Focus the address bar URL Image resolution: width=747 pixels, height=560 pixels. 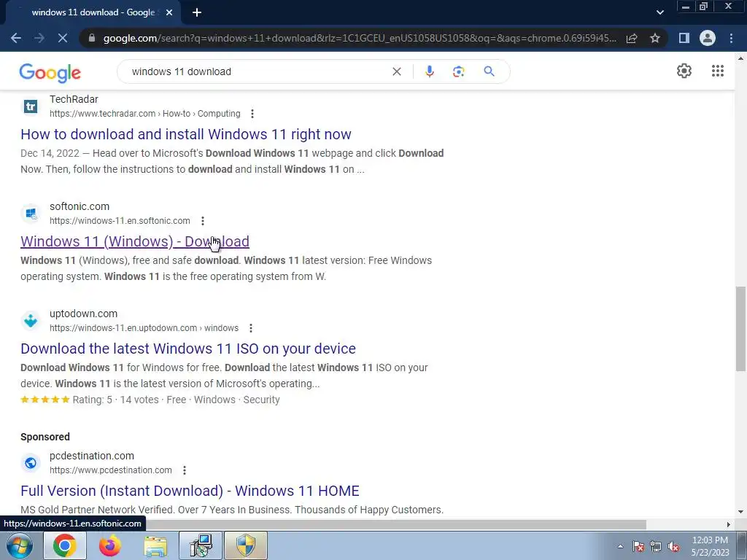click(360, 38)
